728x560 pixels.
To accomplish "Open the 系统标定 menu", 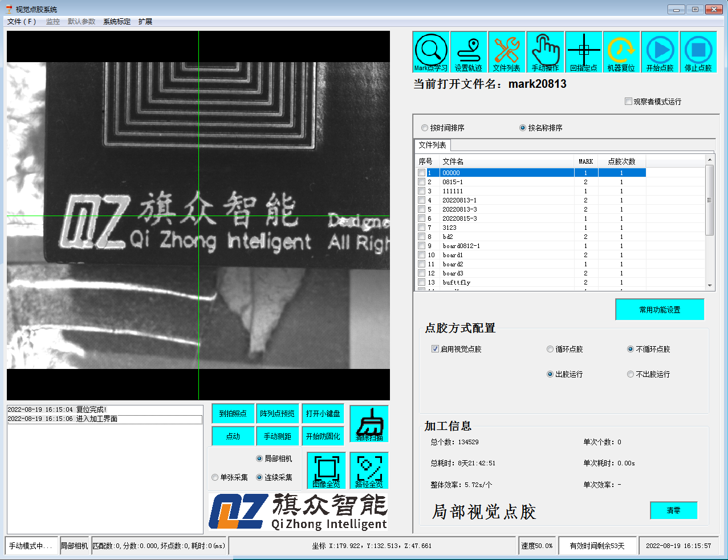I will point(116,21).
